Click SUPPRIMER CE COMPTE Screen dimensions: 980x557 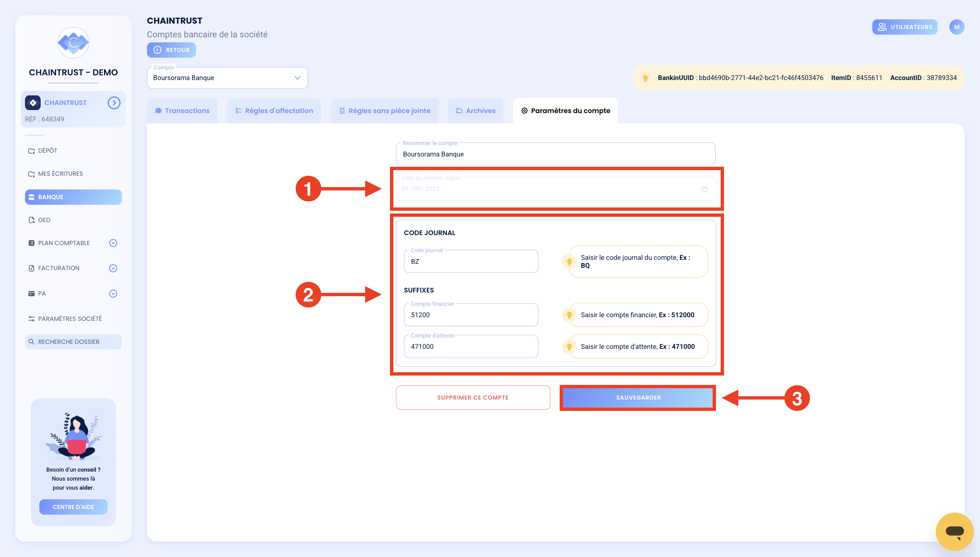[x=473, y=398]
